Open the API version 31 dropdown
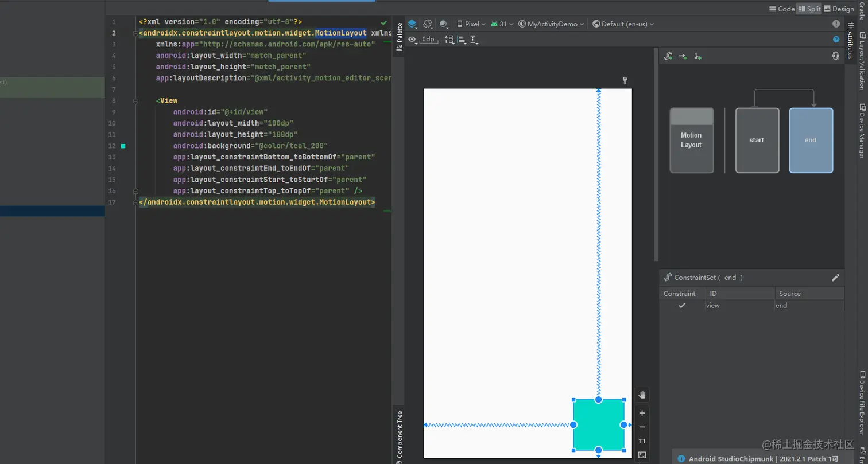The image size is (868, 464). [502, 24]
